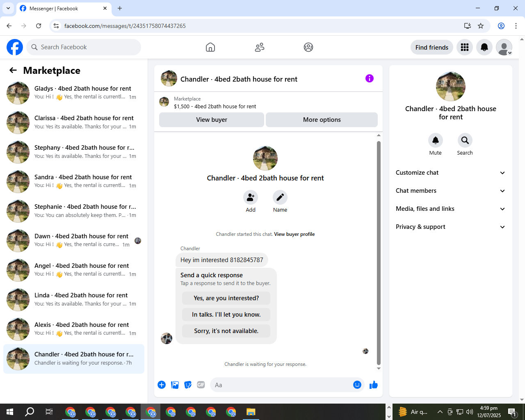Viewport: 525px width, 420px height.
Task: Edit the chat name with the Name pencil icon
Action: pyautogui.click(x=280, y=197)
